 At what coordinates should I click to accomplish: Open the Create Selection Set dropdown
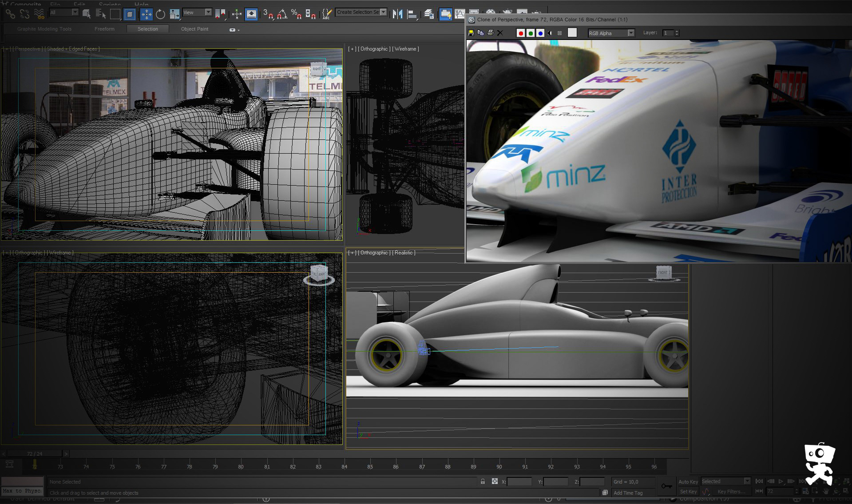click(x=361, y=12)
